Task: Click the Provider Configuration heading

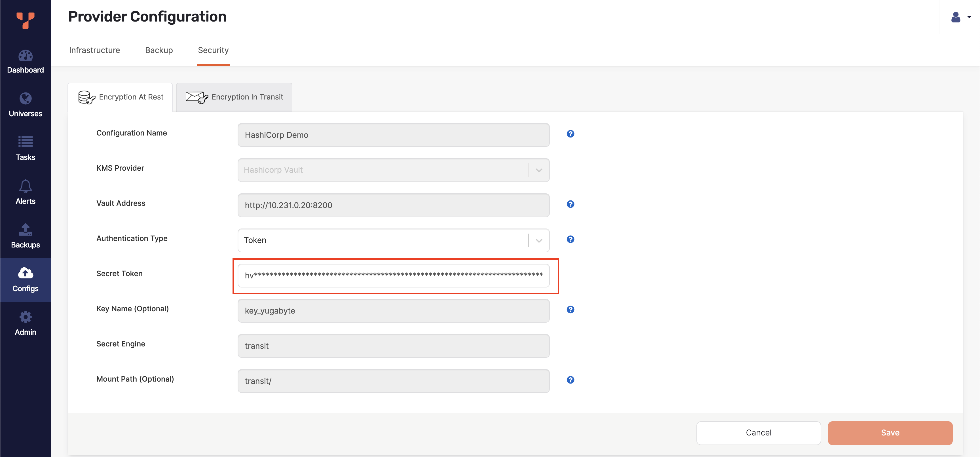Action: tap(147, 17)
